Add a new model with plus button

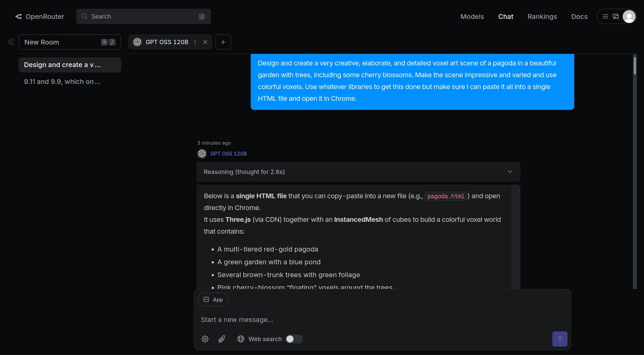click(x=223, y=42)
